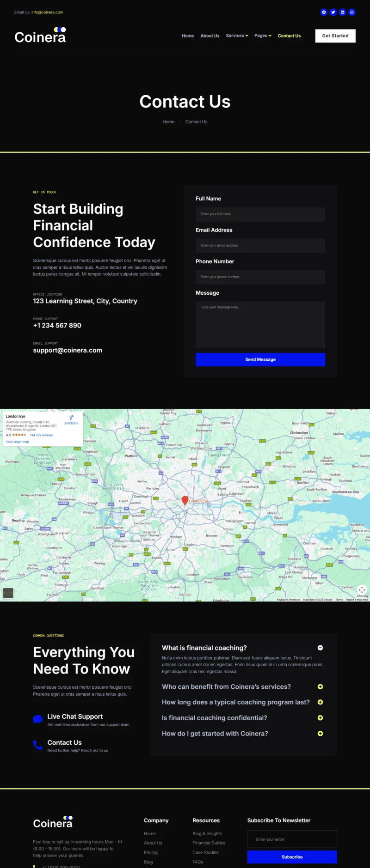Viewport: 370px width, 868px height.
Task: Open the LinkedIn social icon
Action: pos(342,12)
